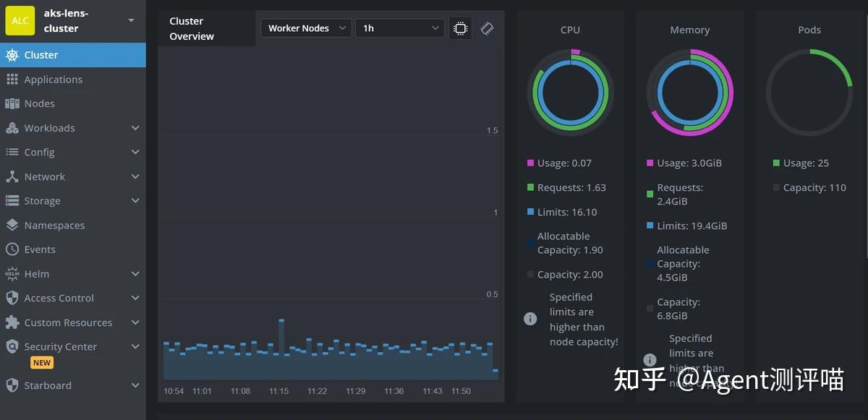The width and height of the screenshot is (868, 420).
Task: Expand the Access Control section chevron
Action: pos(135,298)
